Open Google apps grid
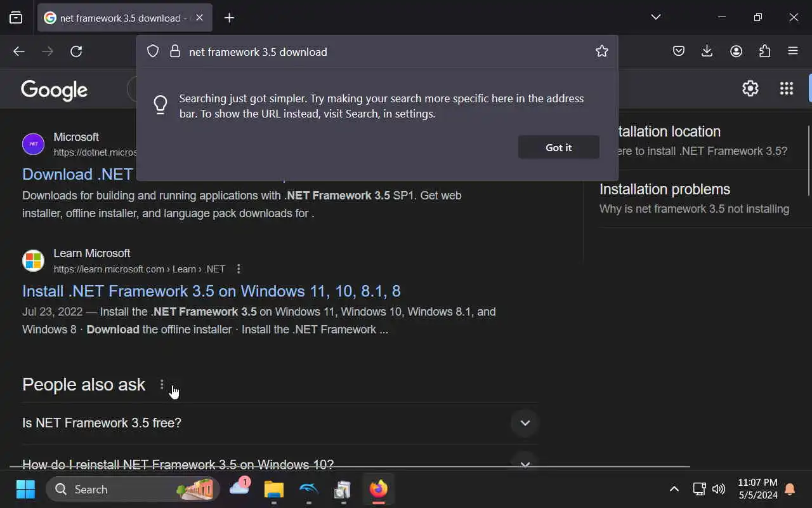812x508 pixels. click(787, 88)
